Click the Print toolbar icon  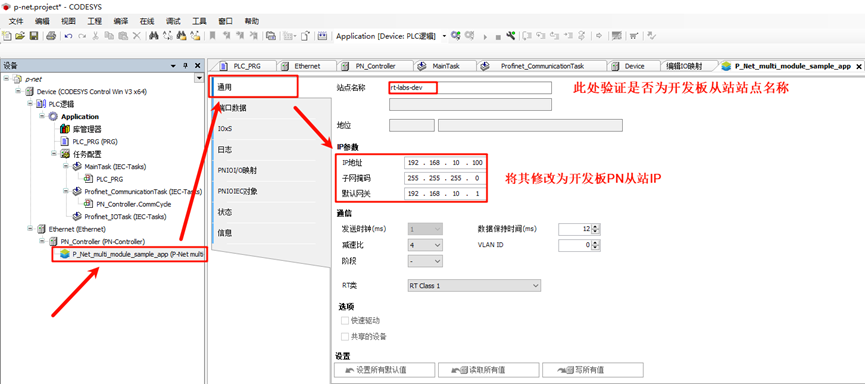click(x=51, y=36)
